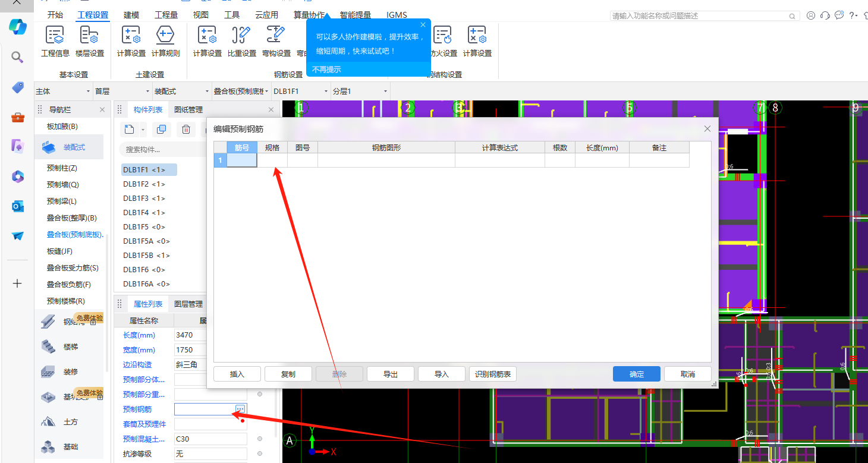Select the 装修 category in the navigation bar

coord(68,371)
